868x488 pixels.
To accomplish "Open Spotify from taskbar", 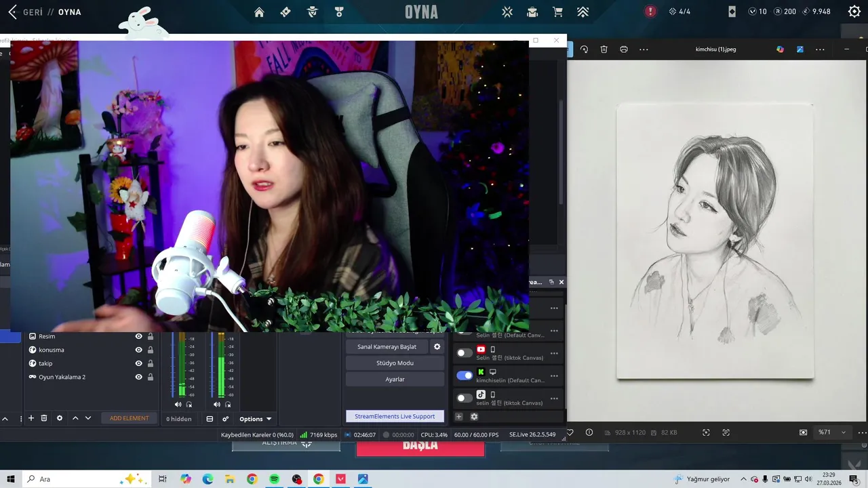I will pos(274,479).
